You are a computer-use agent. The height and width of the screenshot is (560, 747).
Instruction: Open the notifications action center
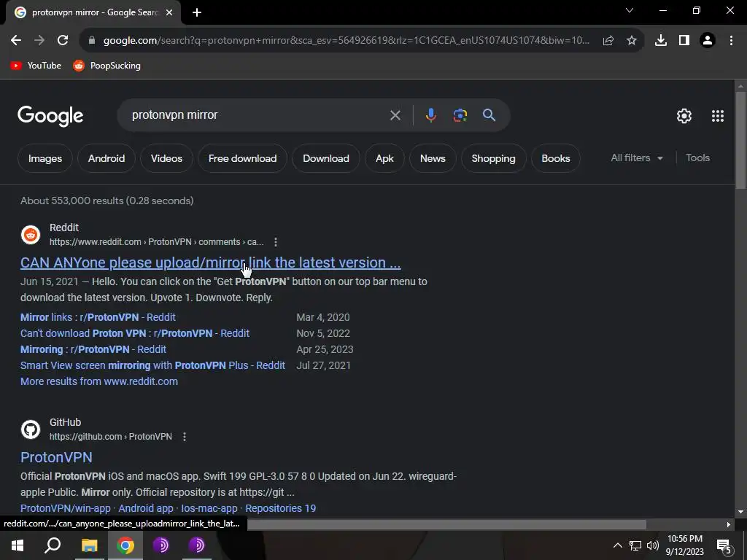[724, 545]
